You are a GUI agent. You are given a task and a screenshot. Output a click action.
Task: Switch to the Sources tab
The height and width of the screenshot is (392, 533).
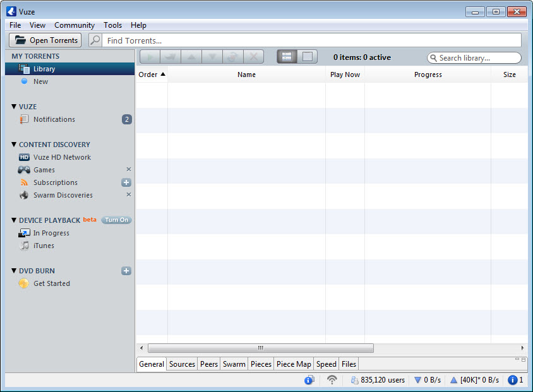coord(183,364)
